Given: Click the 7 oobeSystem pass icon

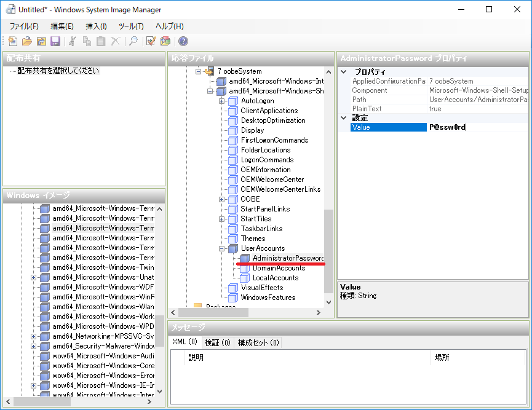Looking at the screenshot, I should tap(209, 71).
